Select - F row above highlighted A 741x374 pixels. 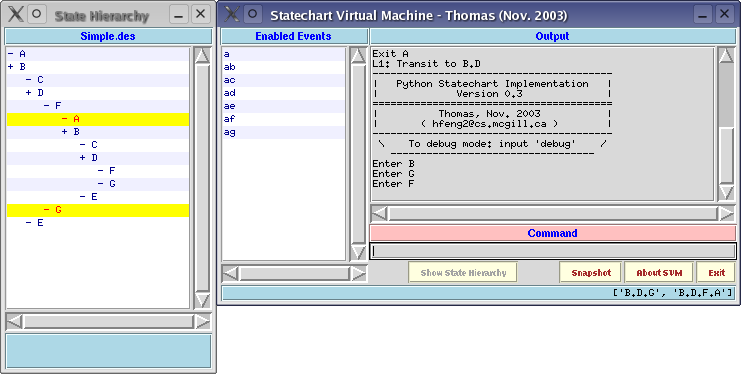click(98, 105)
